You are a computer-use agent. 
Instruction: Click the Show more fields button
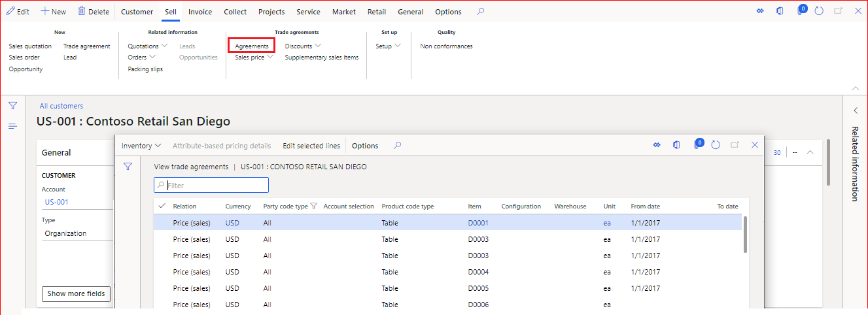76,293
